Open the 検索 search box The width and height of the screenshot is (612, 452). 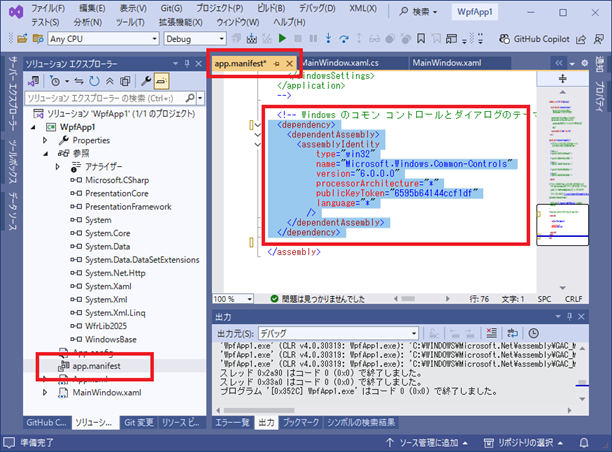point(419,12)
